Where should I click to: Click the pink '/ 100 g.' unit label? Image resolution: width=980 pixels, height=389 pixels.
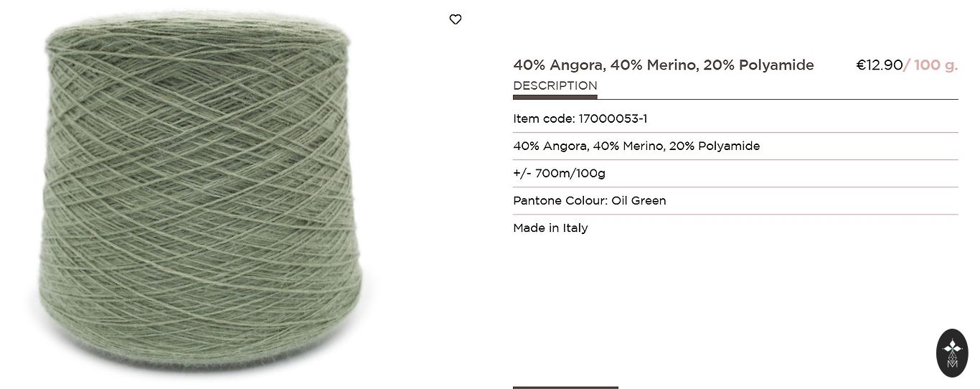coord(930,65)
